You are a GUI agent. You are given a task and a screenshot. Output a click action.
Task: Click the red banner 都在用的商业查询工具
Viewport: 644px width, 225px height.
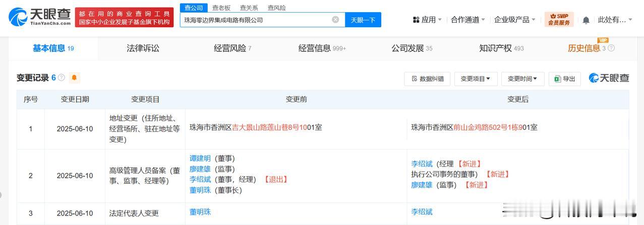(x=124, y=17)
